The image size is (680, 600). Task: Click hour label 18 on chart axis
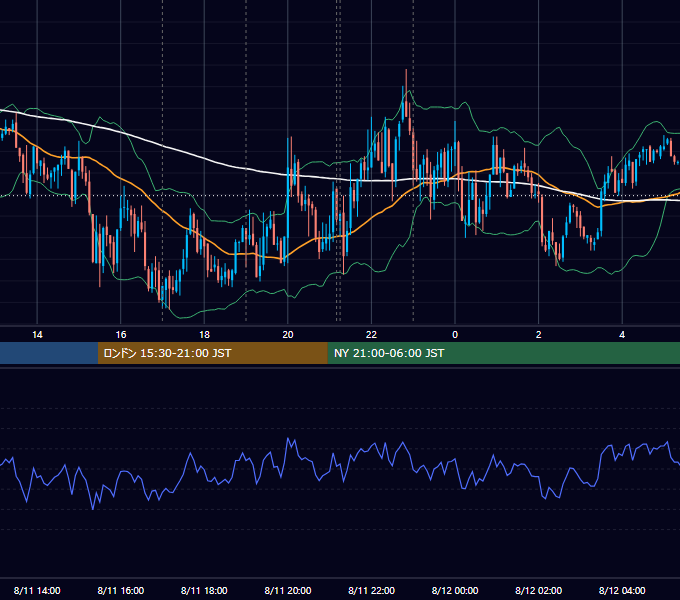click(x=204, y=335)
